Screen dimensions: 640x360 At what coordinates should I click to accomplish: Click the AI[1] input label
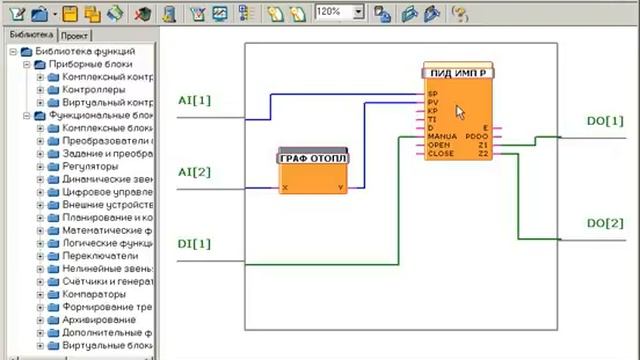[x=194, y=100]
